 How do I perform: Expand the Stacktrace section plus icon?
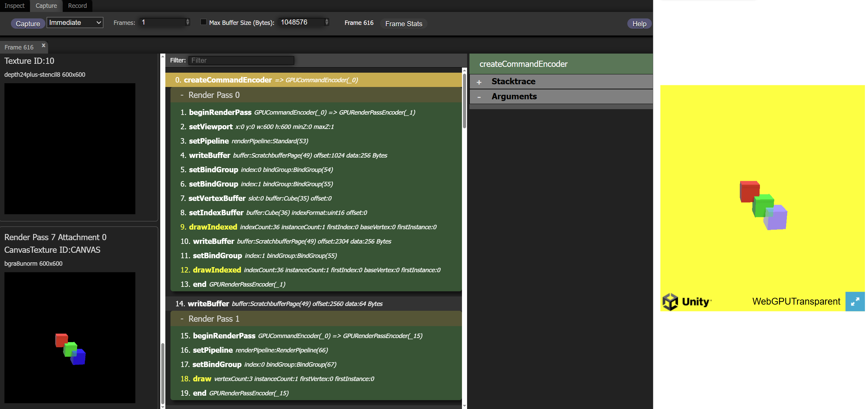coord(479,82)
